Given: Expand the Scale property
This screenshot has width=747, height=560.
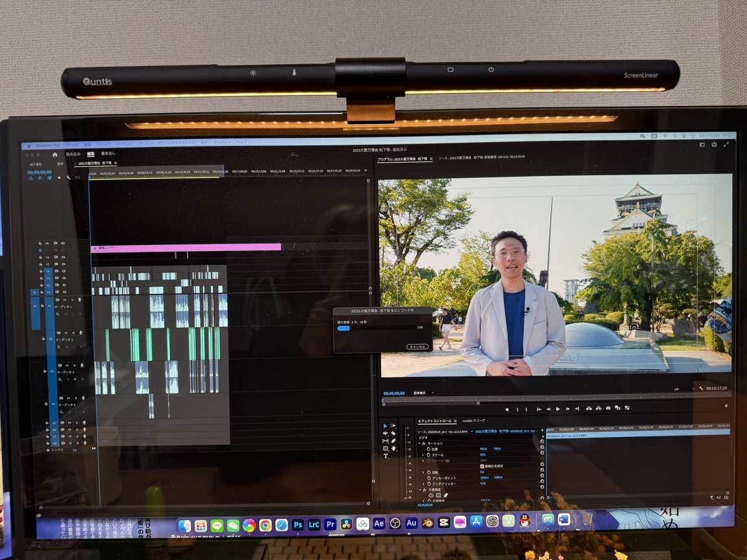Looking at the screenshot, I should (423, 455).
